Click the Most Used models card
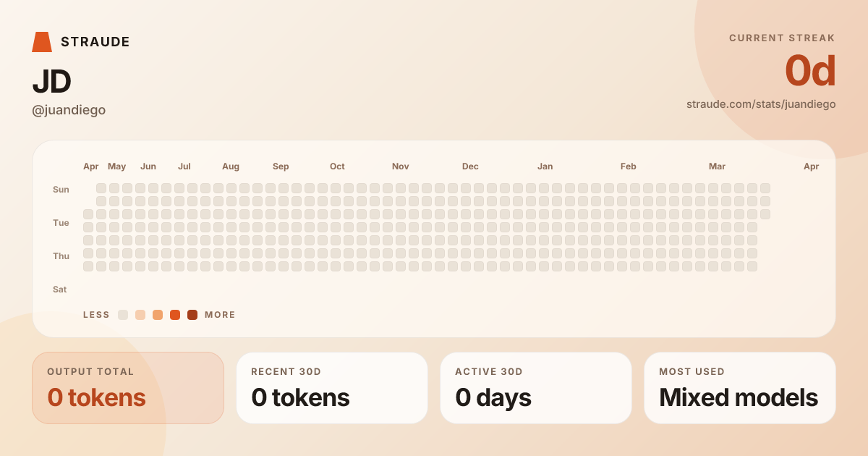 pos(740,388)
